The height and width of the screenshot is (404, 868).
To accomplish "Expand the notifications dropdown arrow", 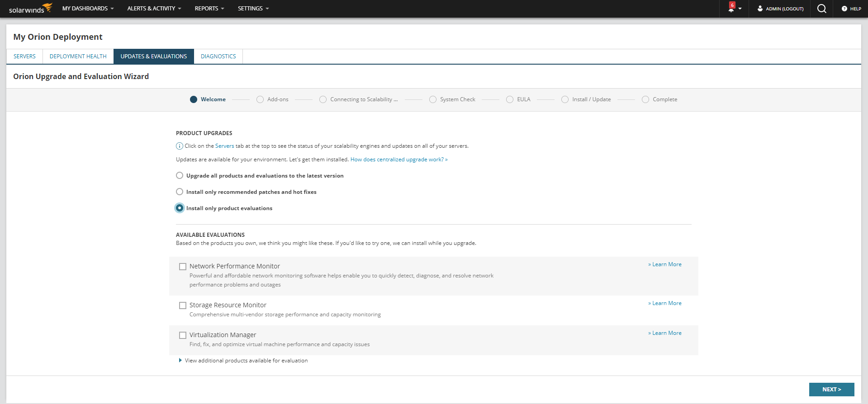I will pyautogui.click(x=740, y=9).
